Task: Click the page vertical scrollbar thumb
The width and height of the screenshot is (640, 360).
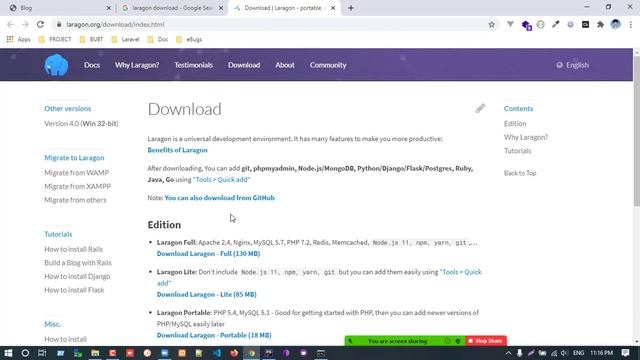Action: pyautogui.click(x=637, y=131)
